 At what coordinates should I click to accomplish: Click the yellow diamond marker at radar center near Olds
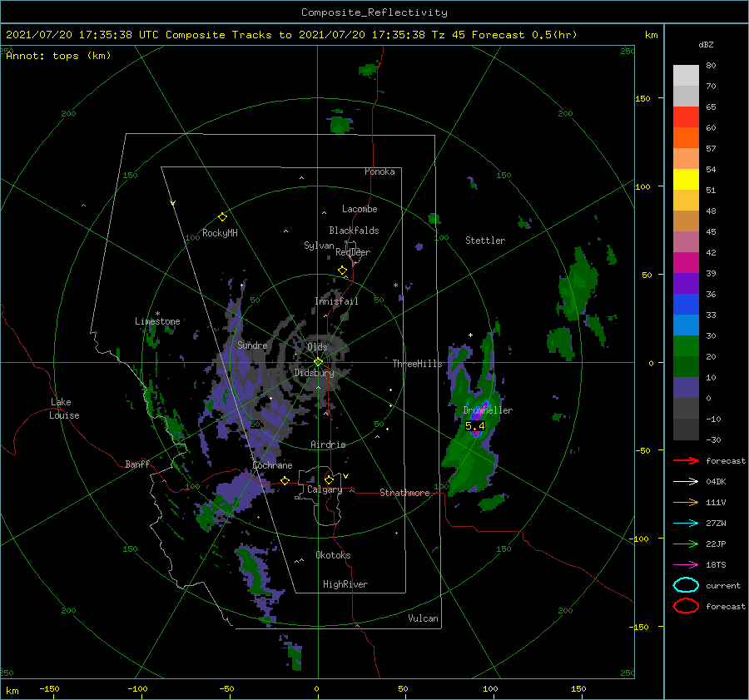click(x=318, y=362)
